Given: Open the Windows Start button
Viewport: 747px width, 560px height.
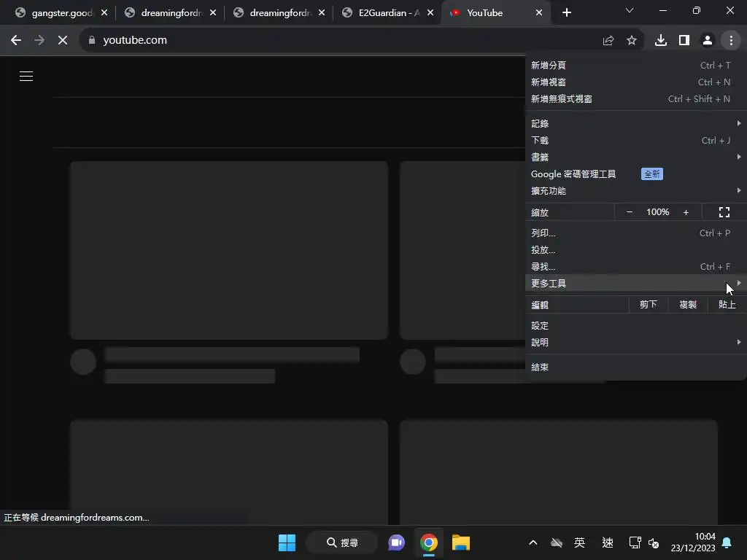Looking at the screenshot, I should coord(287,542).
